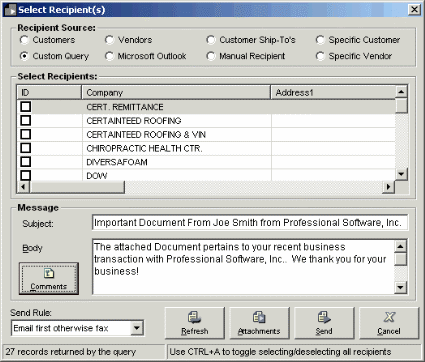Click inside the Body text area
The height and width of the screenshot is (362, 425).
coord(243,267)
